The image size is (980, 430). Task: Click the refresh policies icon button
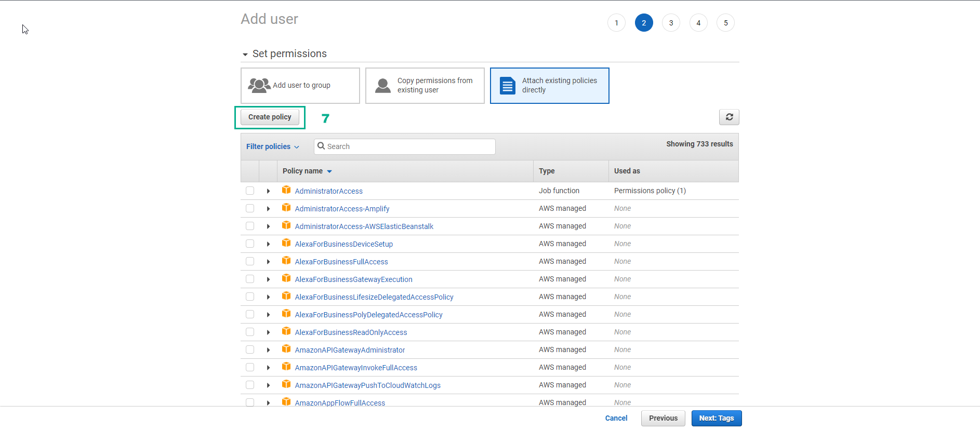point(729,117)
